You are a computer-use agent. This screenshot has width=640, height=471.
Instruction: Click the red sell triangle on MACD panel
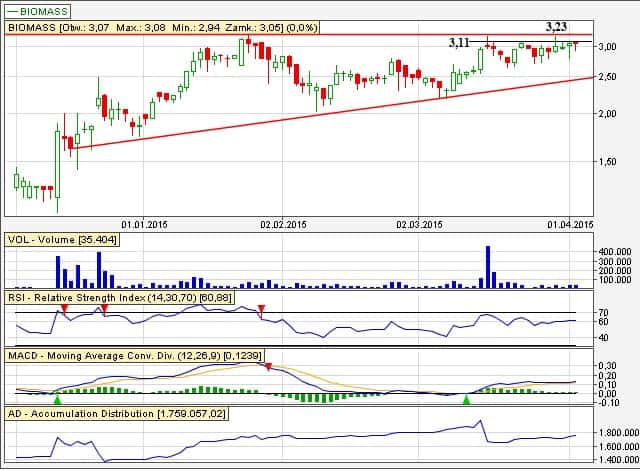[268, 366]
